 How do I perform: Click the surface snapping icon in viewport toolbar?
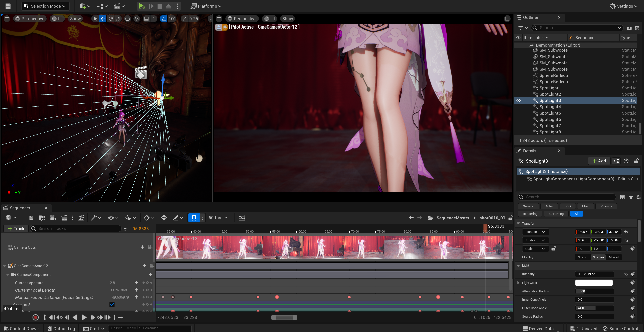tap(137, 19)
